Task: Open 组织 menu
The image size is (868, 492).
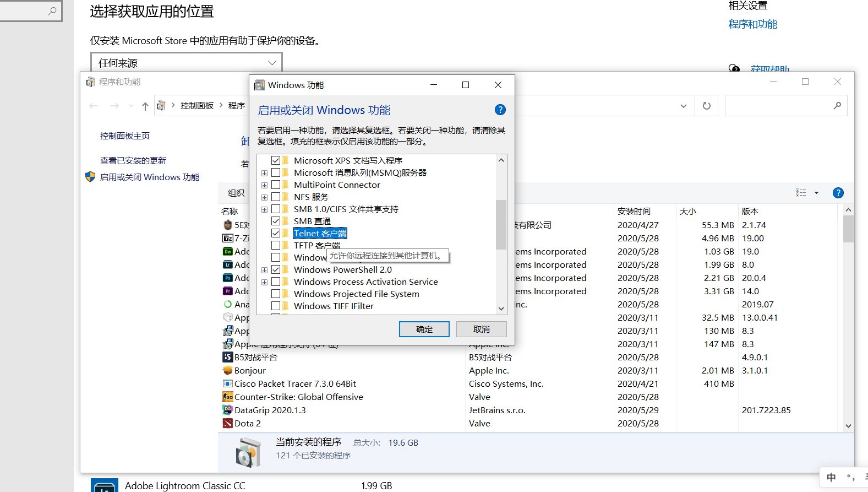Action: (236, 193)
